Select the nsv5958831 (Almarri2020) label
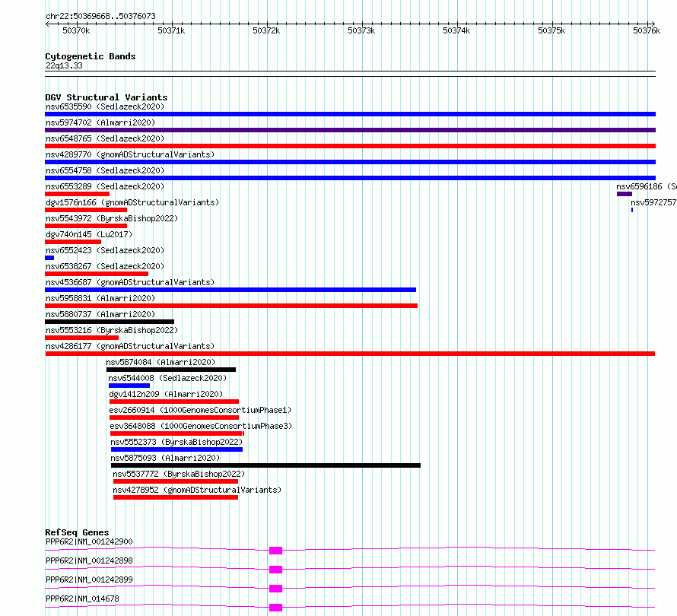Image resolution: width=677 pixels, height=616 pixels. pyautogui.click(x=100, y=298)
